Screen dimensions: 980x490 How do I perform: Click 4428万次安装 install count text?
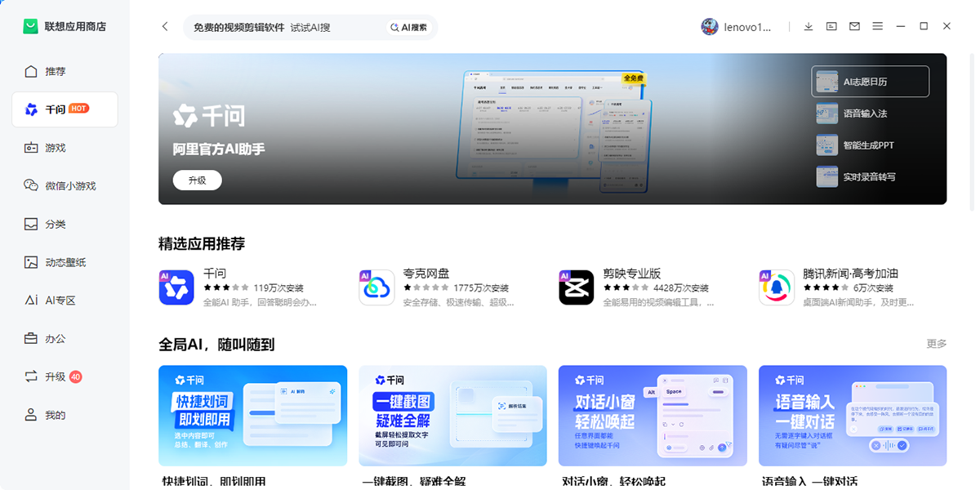click(x=681, y=288)
